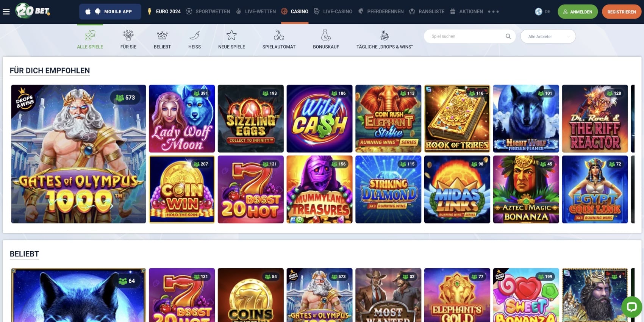Screen dimensions: 644x322
Task: Open the live chat bubble icon
Action: click(631, 306)
